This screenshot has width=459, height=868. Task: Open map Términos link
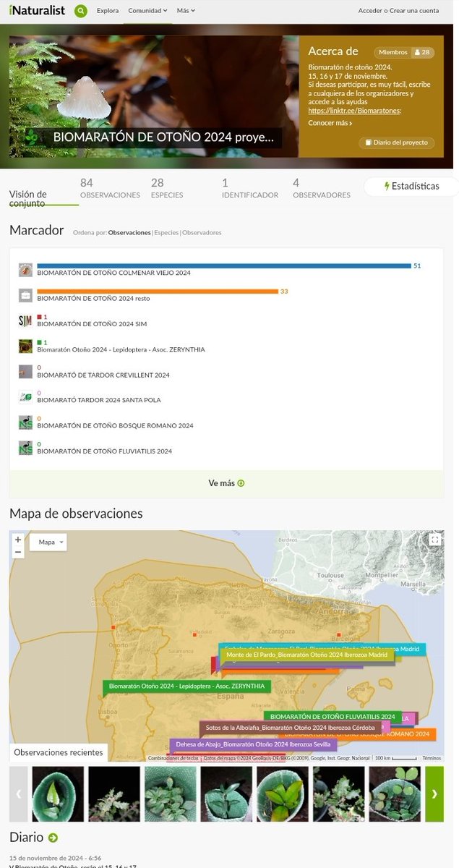[x=432, y=758]
